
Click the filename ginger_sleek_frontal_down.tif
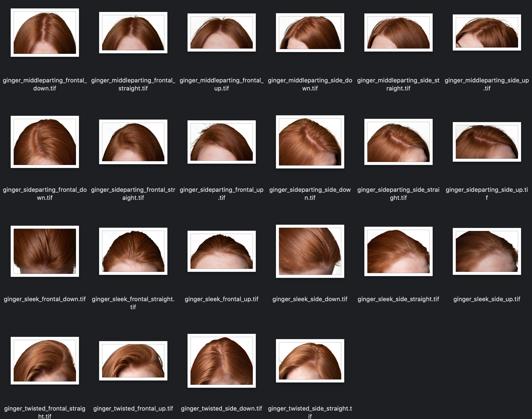45,299
